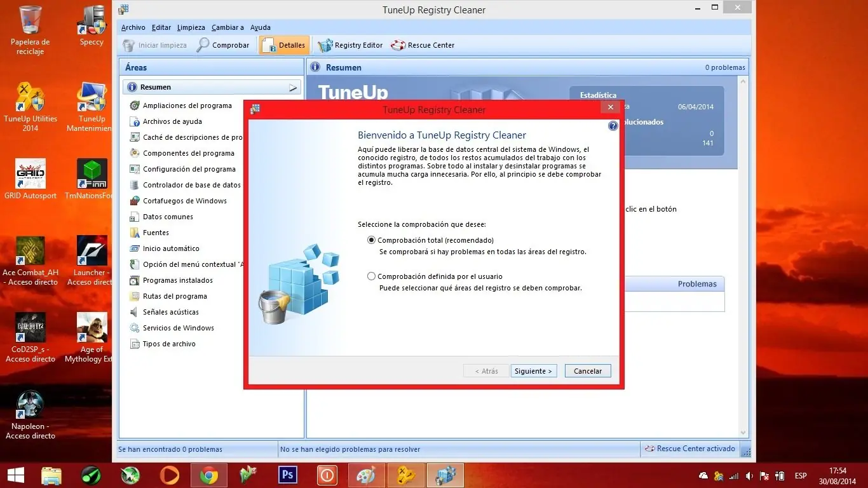The height and width of the screenshot is (488, 868).
Task: Click Se han encontrado 0 problemas status
Action: (170, 449)
